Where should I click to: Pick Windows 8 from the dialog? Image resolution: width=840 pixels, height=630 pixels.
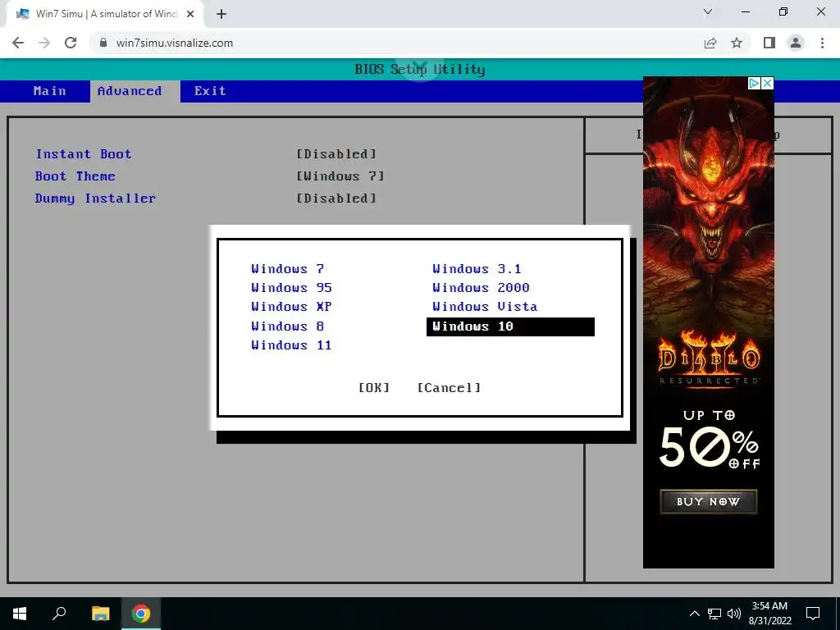[288, 326]
